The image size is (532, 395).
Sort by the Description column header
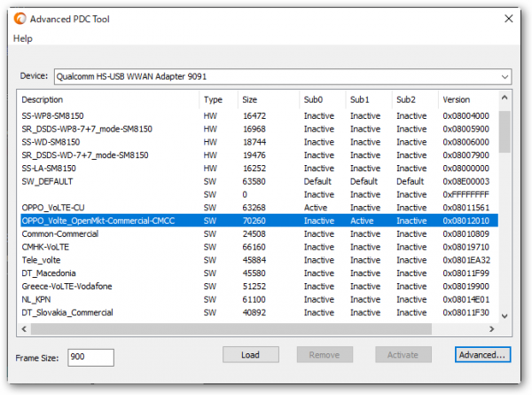coord(108,99)
